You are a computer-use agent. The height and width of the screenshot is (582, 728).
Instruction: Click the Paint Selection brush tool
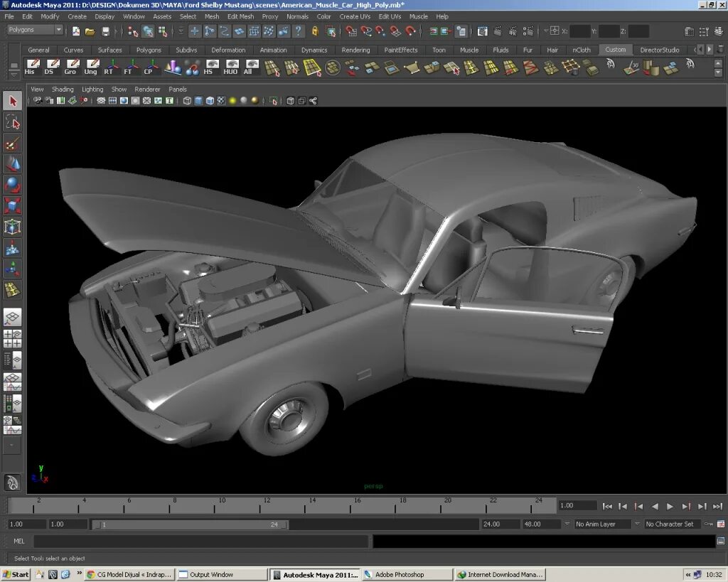(x=12, y=144)
